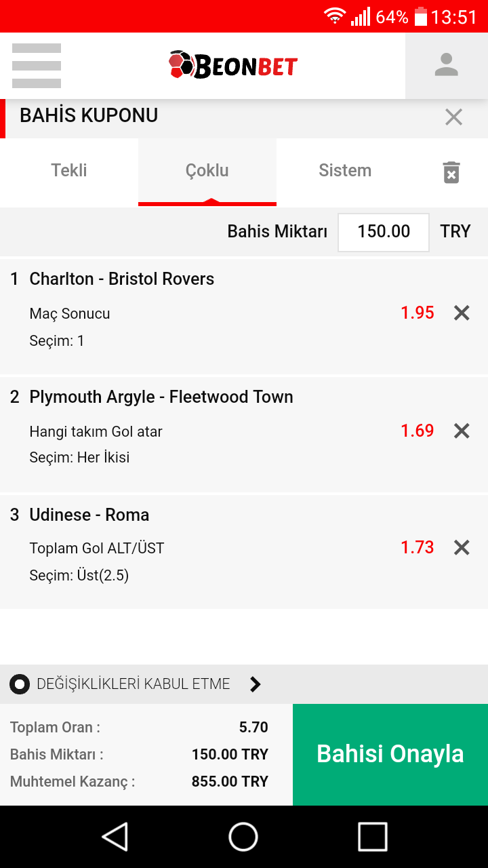
Task: Remove Charlton - Bristol Rovers bet
Action: click(x=462, y=313)
